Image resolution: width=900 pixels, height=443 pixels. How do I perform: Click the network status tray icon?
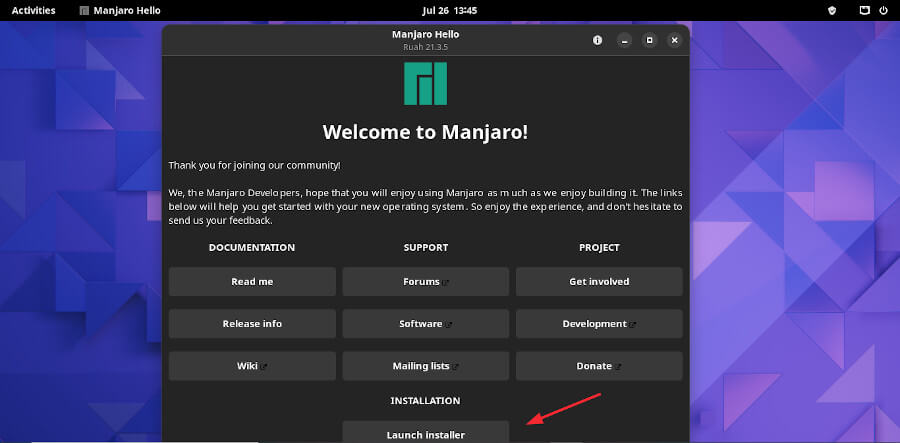pyautogui.click(x=864, y=10)
